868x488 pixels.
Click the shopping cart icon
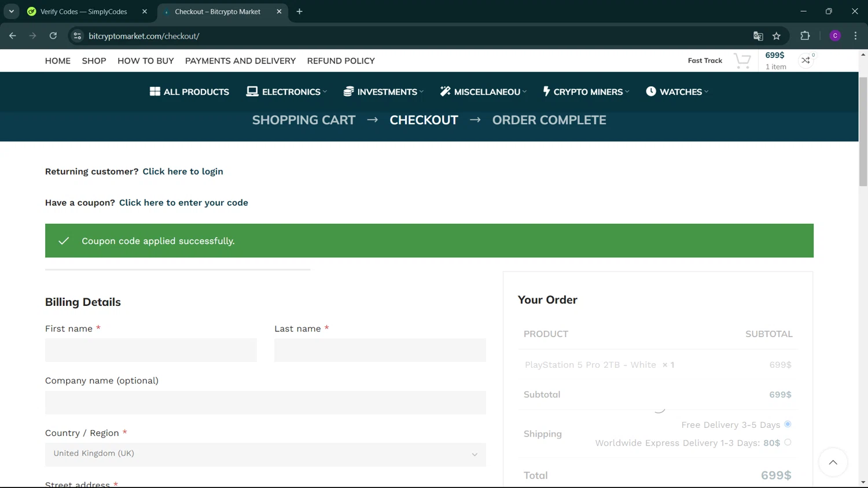pyautogui.click(x=742, y=61)
